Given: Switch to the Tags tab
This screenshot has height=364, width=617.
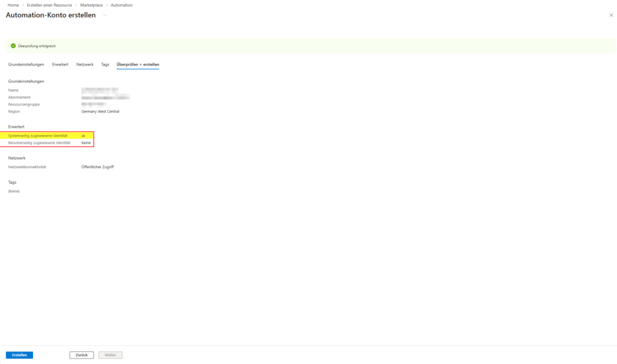Looking at the screenshot, I should [105, 64].
